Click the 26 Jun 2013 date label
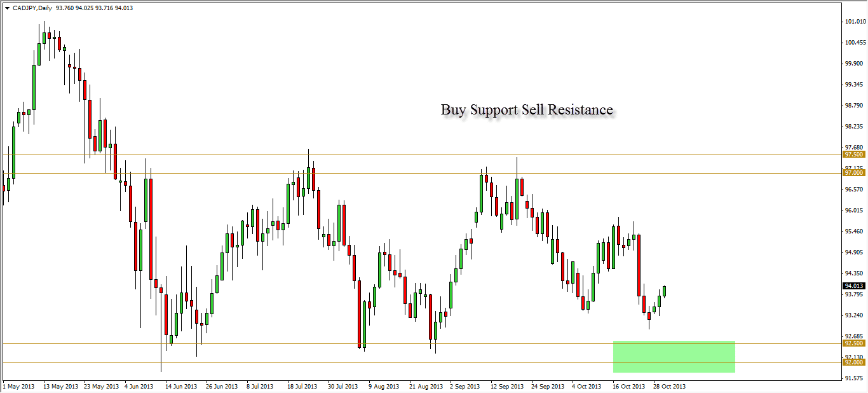This screenshot has height=393, width=868. tap(222, 387)
